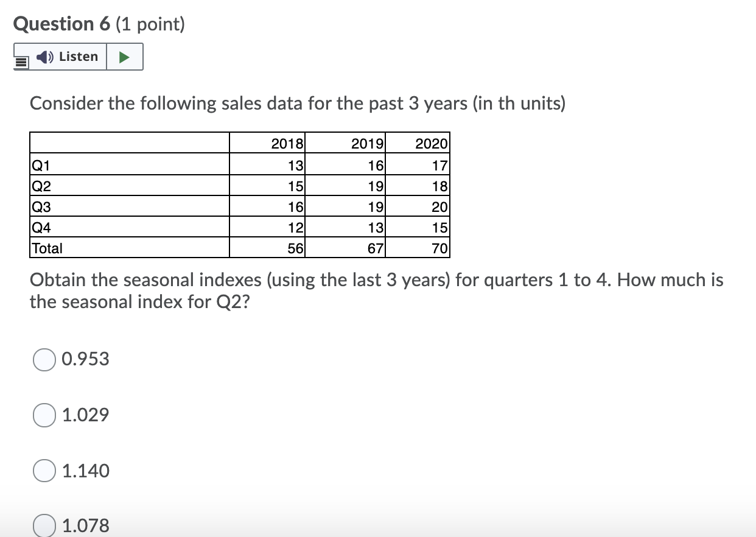This screenshot has height=537, width=756.
Task: Select the 0.953 answer option
Action: (x=43, y=360)
